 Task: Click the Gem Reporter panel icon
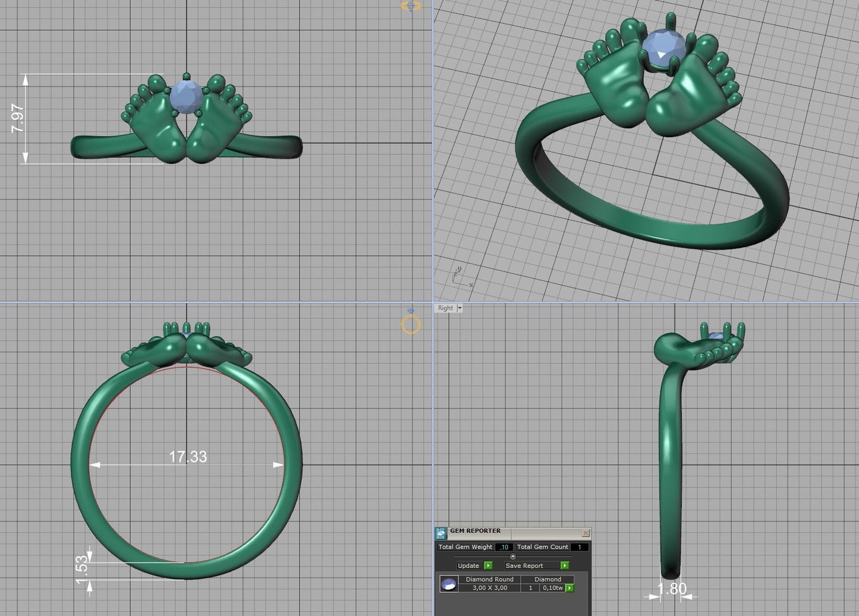pos(440,533)
